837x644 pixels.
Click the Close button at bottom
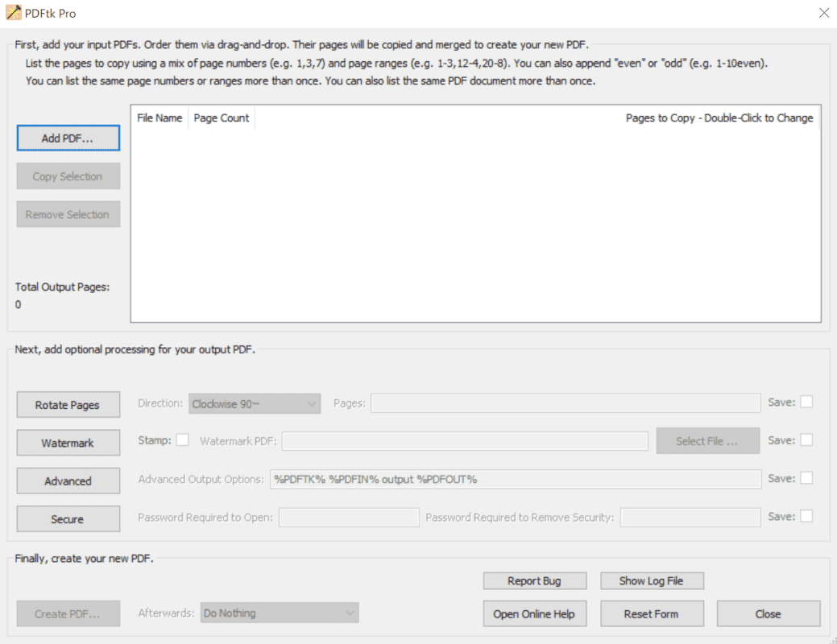[769, 613]
